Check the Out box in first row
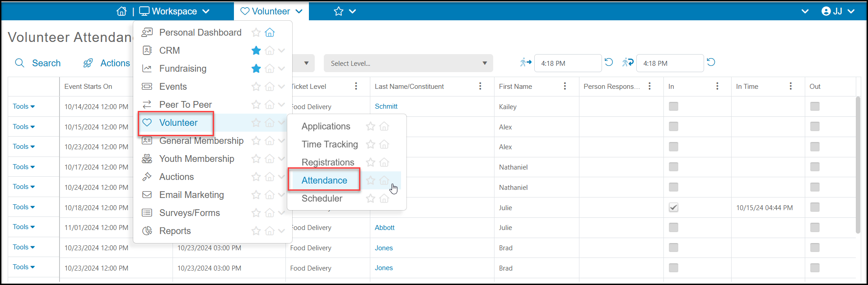 [x=815, y=106]
